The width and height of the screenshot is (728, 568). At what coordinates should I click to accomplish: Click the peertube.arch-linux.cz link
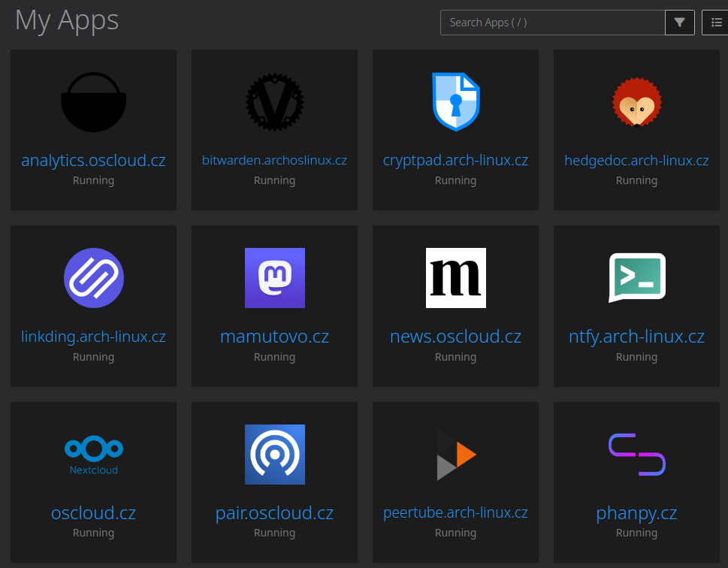pyautogui.click(x=455, y=512)
